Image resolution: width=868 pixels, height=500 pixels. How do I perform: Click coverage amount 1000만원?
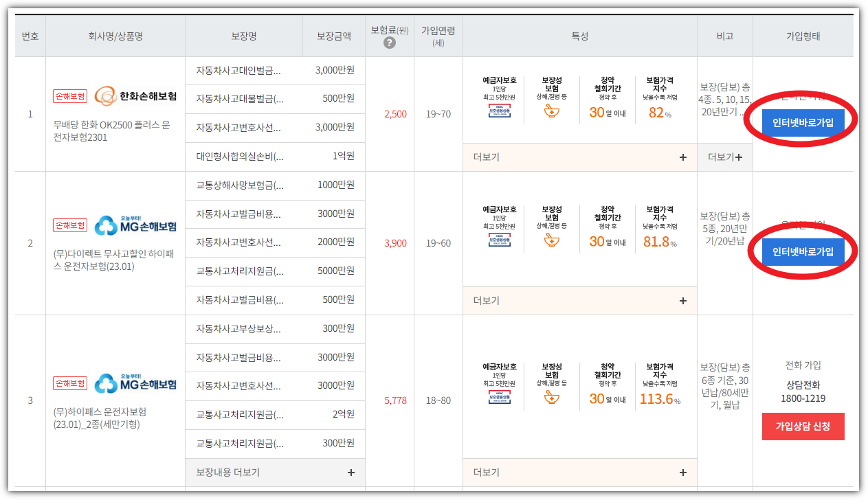tap(336, 185)
